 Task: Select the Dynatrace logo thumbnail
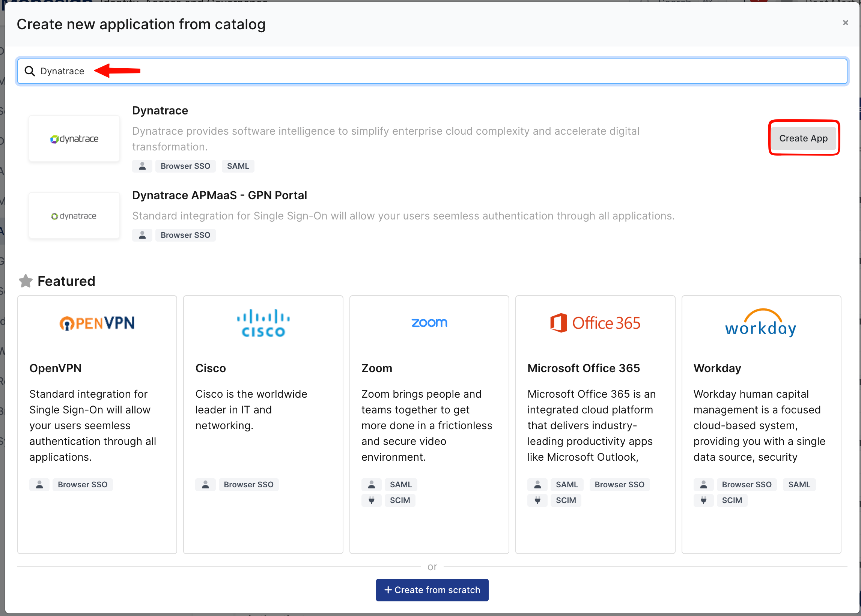[x=74, y=139]
